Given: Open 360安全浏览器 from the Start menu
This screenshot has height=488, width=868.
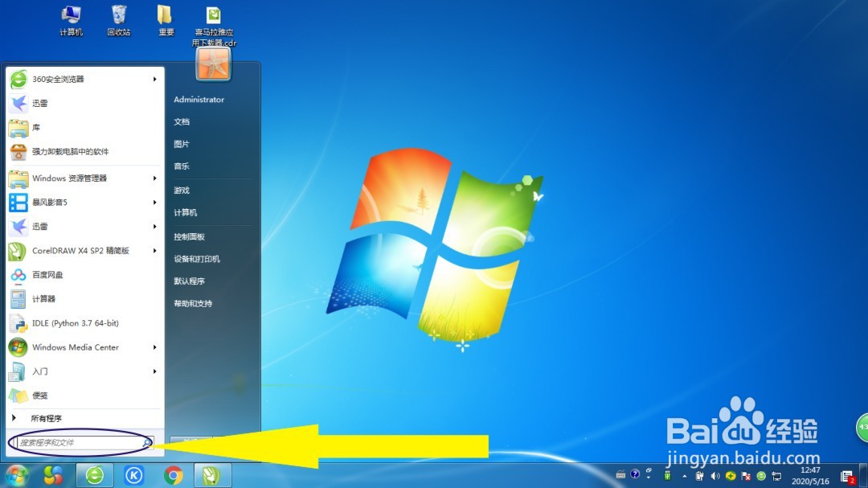Looking at the screenshot, I should [x=84, y=80].
